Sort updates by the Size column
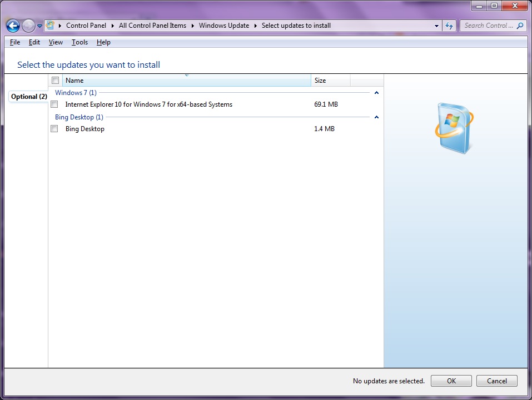532x400 pixels. pos(330,81)
